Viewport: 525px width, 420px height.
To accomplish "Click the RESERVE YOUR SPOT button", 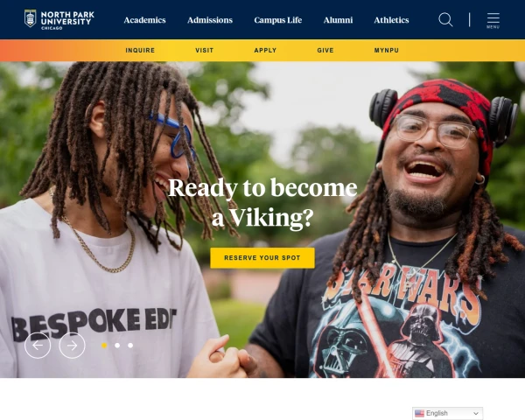I will pyautogui.click(x=262, y=258).
